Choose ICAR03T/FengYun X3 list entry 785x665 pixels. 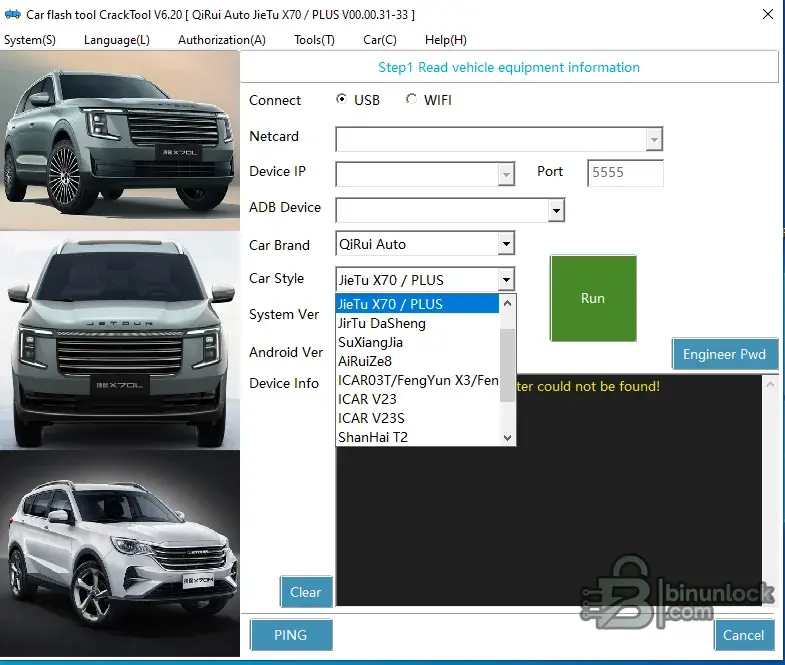tap(418, 380)
